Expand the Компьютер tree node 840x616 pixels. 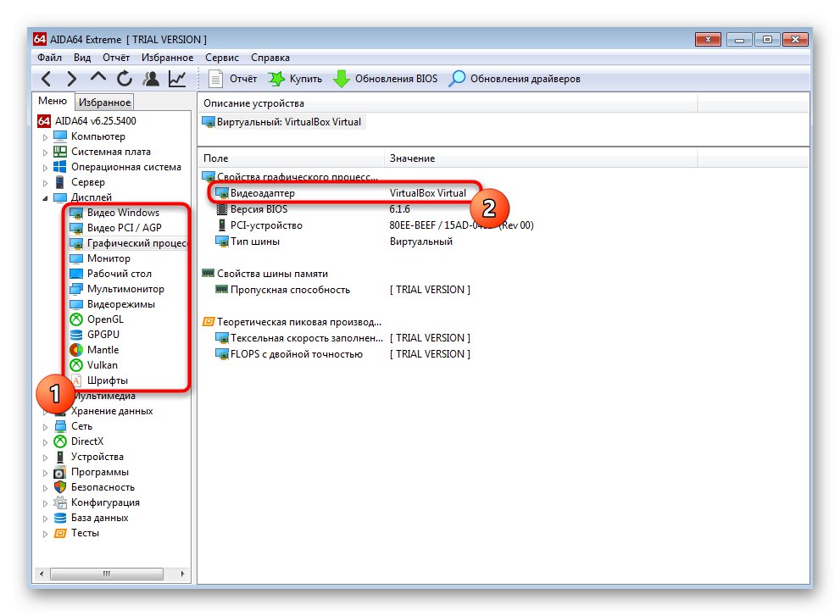click(x=45, y=137)
